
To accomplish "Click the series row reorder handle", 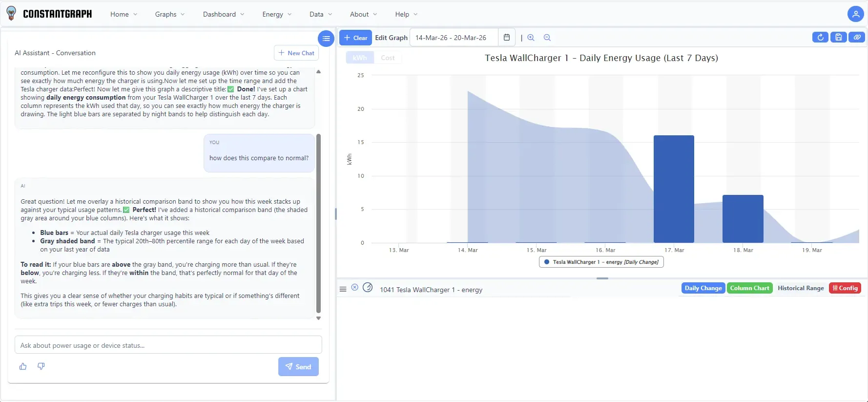I will [x=343, y=289].
